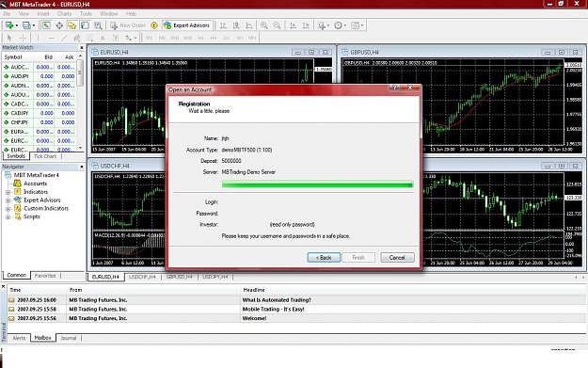
Task: Open the File menu
Action: click(x=7, y=14)
